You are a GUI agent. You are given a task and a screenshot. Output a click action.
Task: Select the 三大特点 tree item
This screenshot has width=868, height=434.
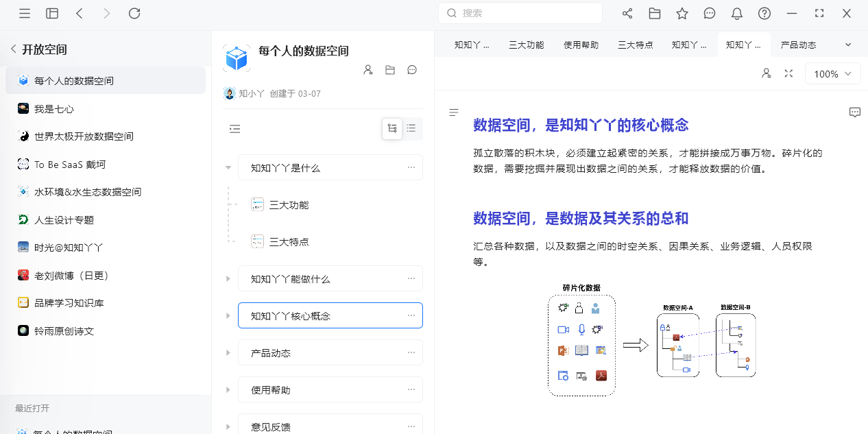[x=289, y=242]
